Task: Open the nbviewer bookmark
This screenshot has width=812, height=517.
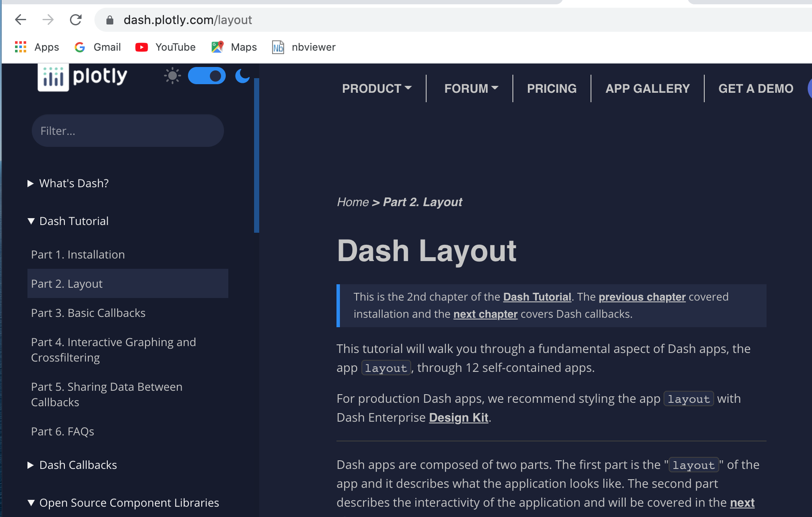Action: 304,47
